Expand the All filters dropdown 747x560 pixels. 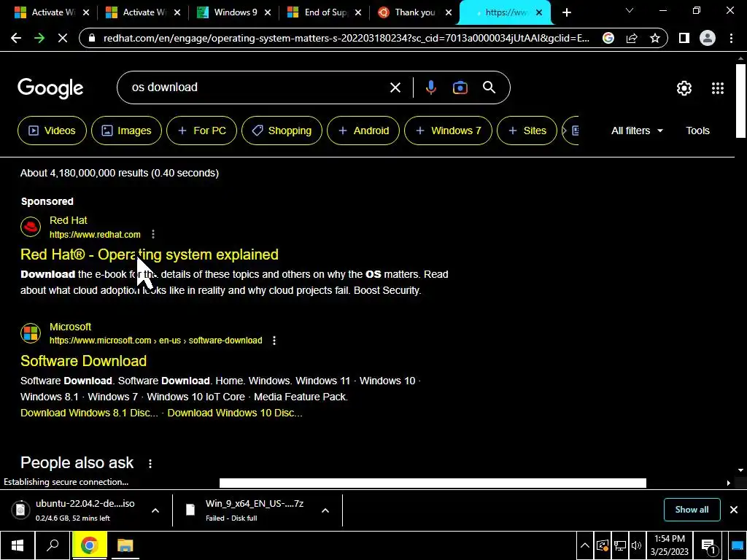tap(637, 131)
